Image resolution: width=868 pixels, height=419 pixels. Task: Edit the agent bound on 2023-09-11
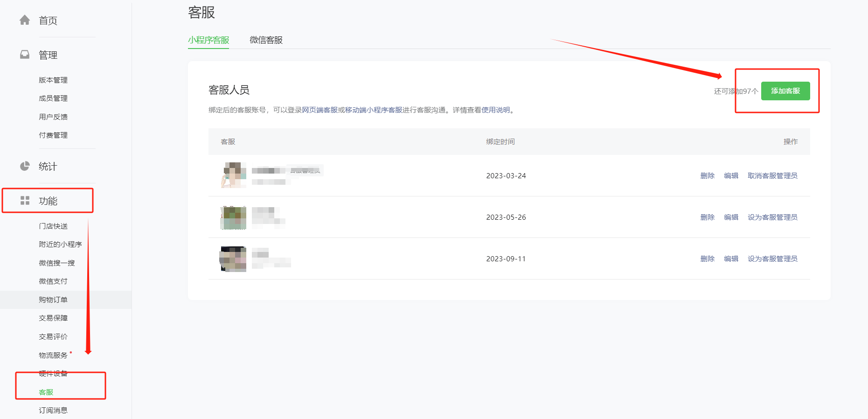[x=731, y=259]
